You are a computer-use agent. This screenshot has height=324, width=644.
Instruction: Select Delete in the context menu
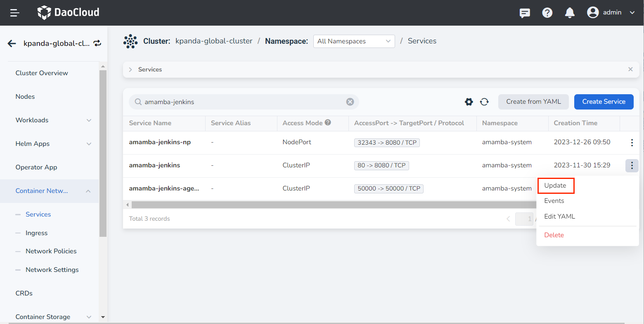[554, 235]
